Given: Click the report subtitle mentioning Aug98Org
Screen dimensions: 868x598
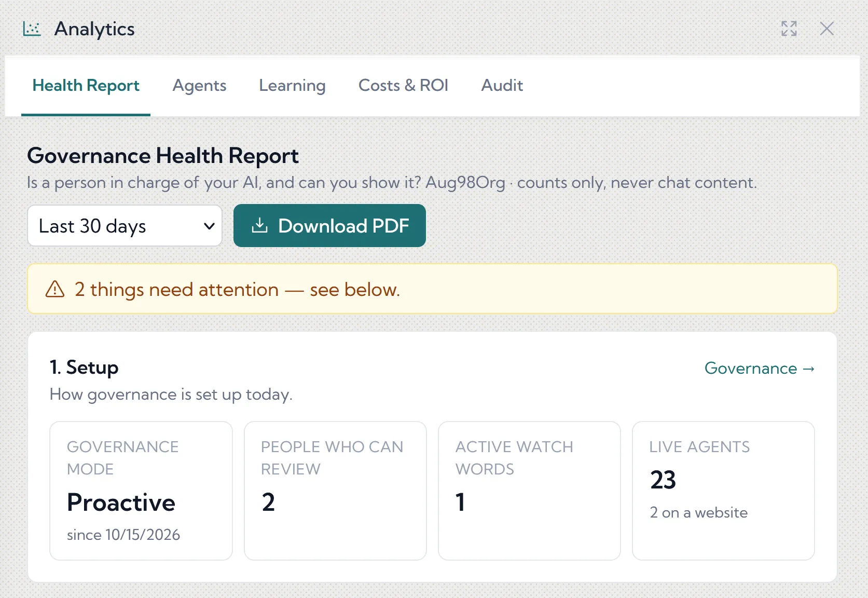Looking at the screenshot, I should (x=392, y=183).
